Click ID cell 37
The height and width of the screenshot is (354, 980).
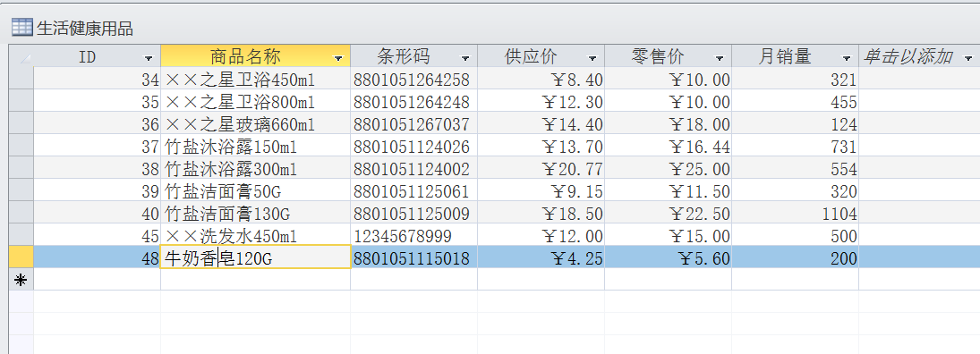(x=97, y=146)
